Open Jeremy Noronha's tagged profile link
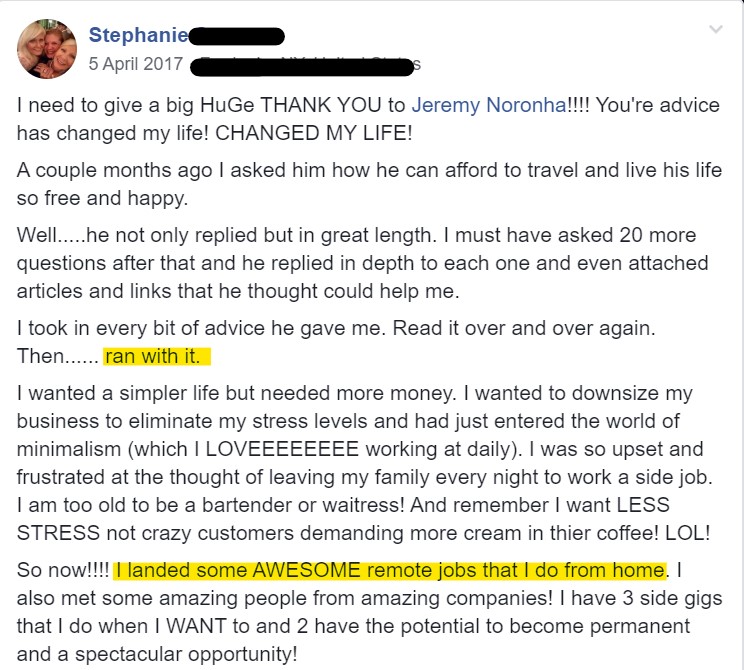Screen dimensions: 744x670 pyautogui.click(x=489, y=105)
